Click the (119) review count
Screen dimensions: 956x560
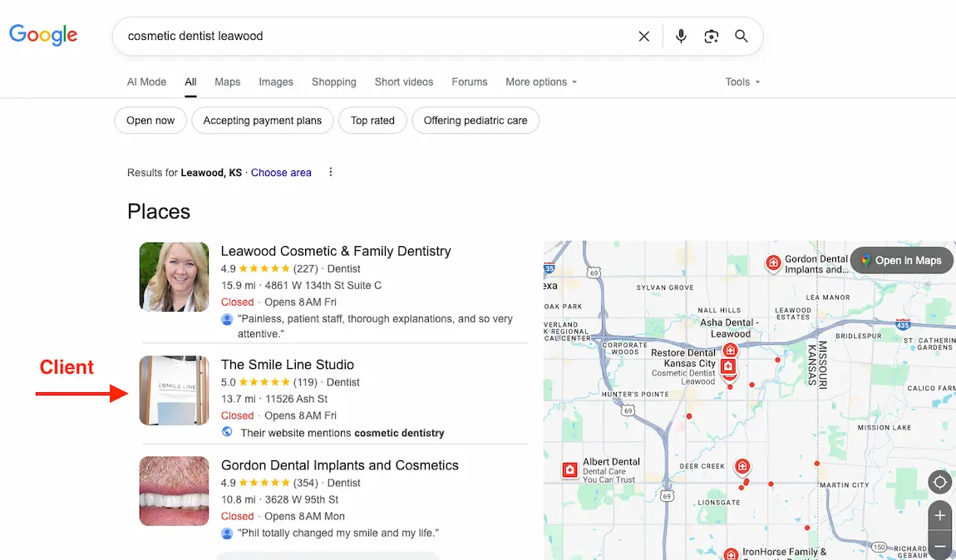[305, 382]
